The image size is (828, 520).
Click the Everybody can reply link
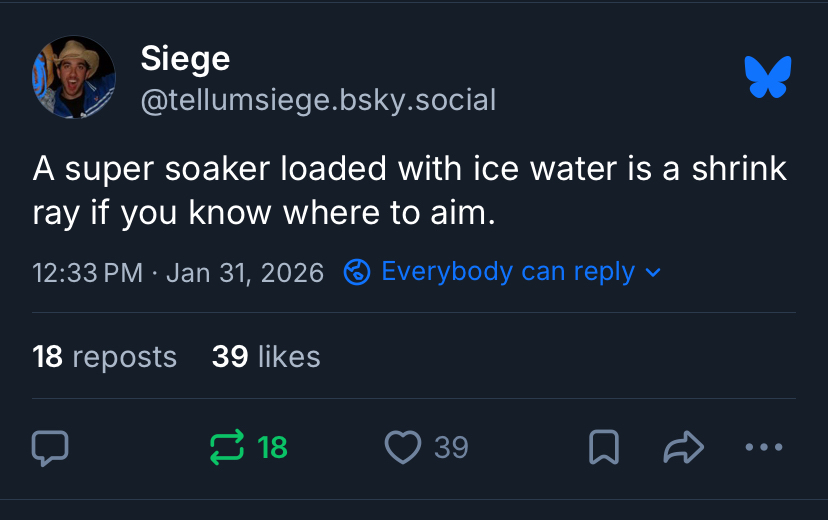tap(508, 272)
